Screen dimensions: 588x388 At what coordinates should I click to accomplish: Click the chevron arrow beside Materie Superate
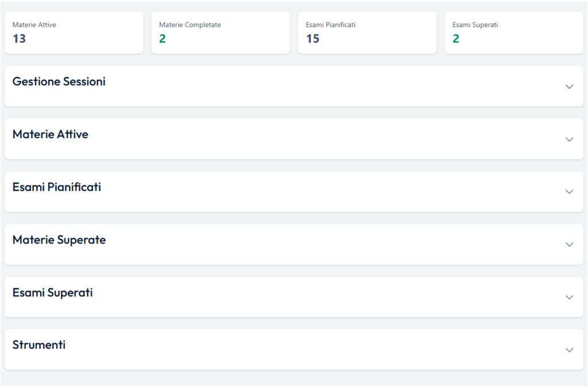(x=569, y=245)
